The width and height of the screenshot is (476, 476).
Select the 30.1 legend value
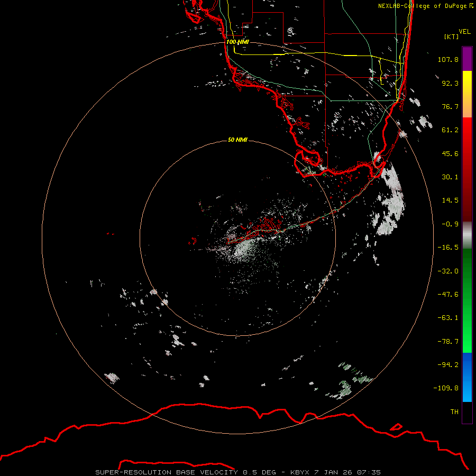pyautogui.click(x=450, y=177)
